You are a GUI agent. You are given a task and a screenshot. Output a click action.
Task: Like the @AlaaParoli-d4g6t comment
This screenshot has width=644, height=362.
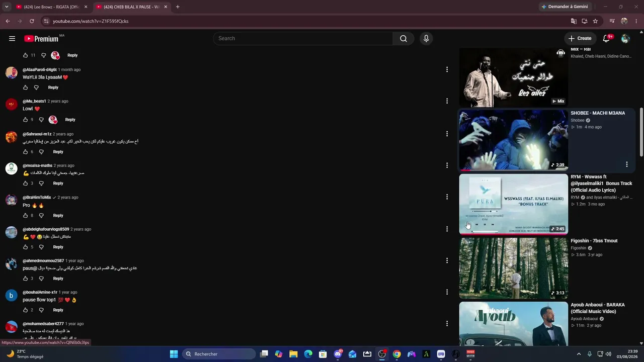tap(26, 87)
